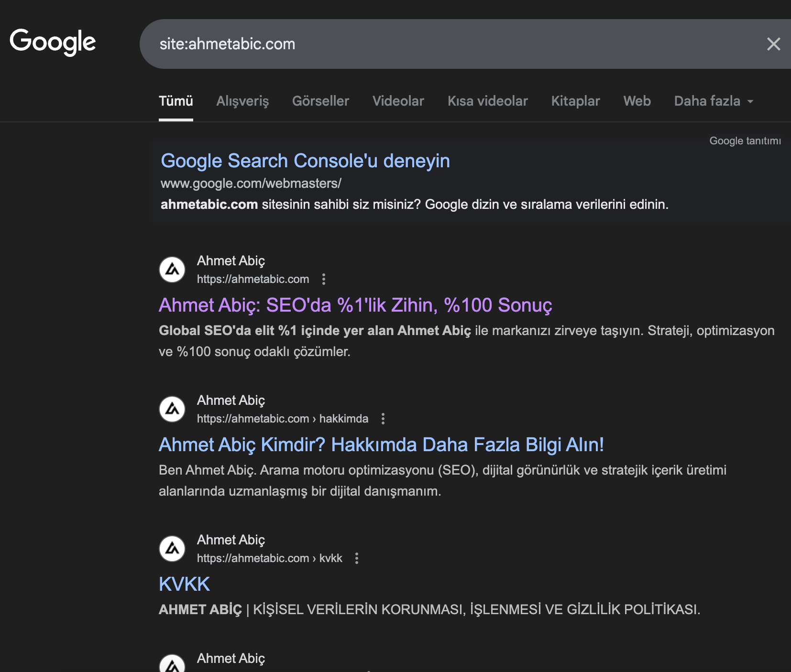Viewport: 791px width, 672px height.
Task: Click the Ahmet Abiç site name above hakkimda URL
Action: 231,401
